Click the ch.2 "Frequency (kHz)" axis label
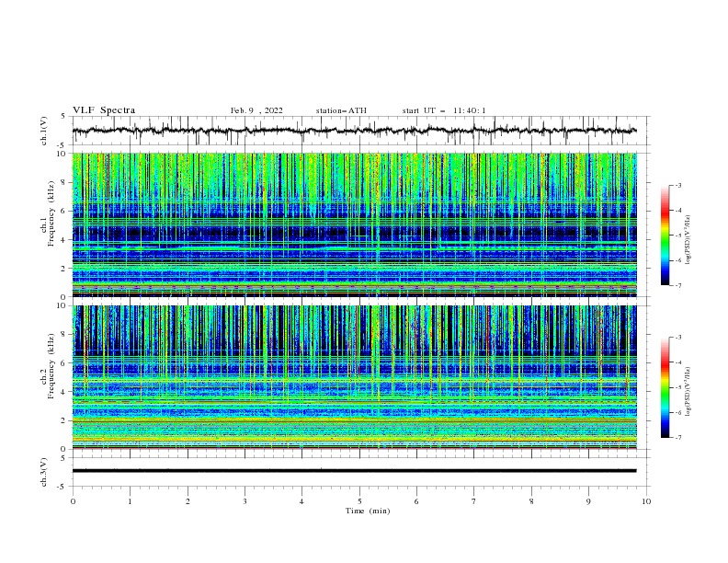The image size is (728, 563). click(x=51, y=366)
